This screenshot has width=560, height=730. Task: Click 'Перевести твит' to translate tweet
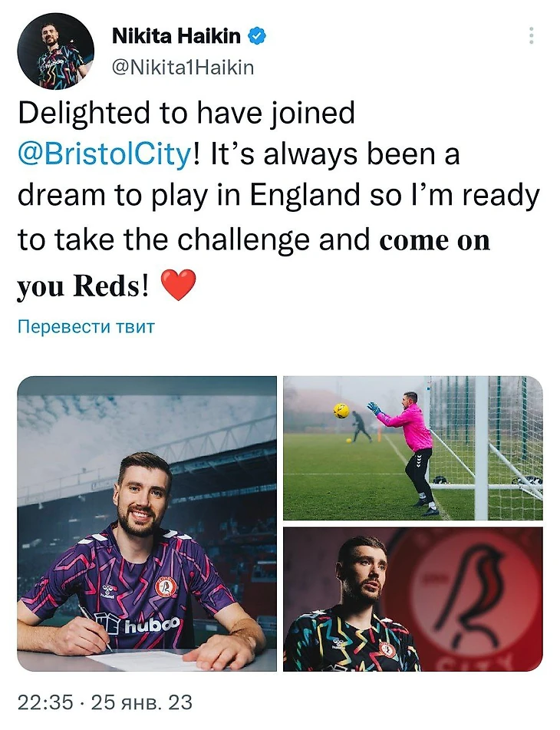click(x=86, y=327)
